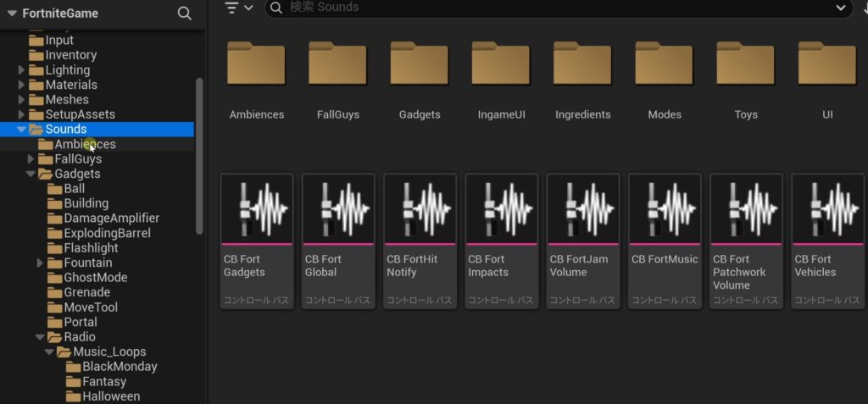Select the DamageAmplifier folder in tree
868x404 pixels.
click(x=111, y=219)
